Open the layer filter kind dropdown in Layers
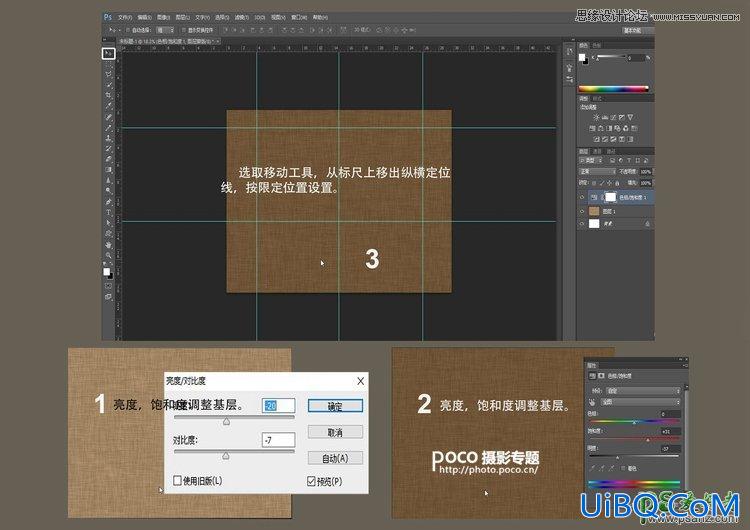 (x=592, y=161)
